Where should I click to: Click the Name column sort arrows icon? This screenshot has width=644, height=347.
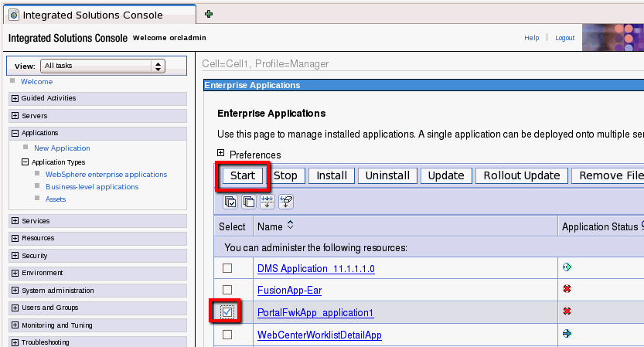coord(291,225)
